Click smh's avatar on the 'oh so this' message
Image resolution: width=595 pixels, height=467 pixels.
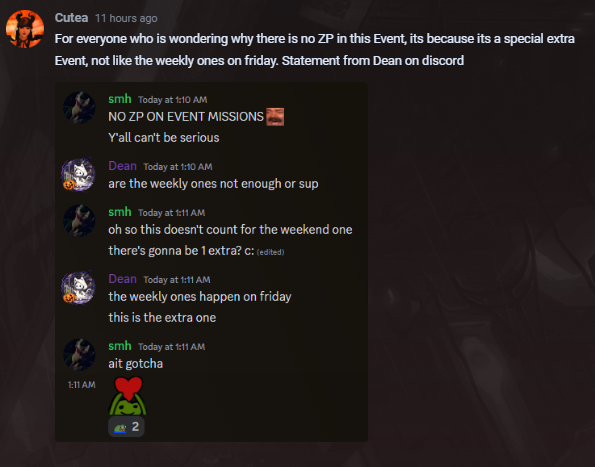click(x=79, y=220)
